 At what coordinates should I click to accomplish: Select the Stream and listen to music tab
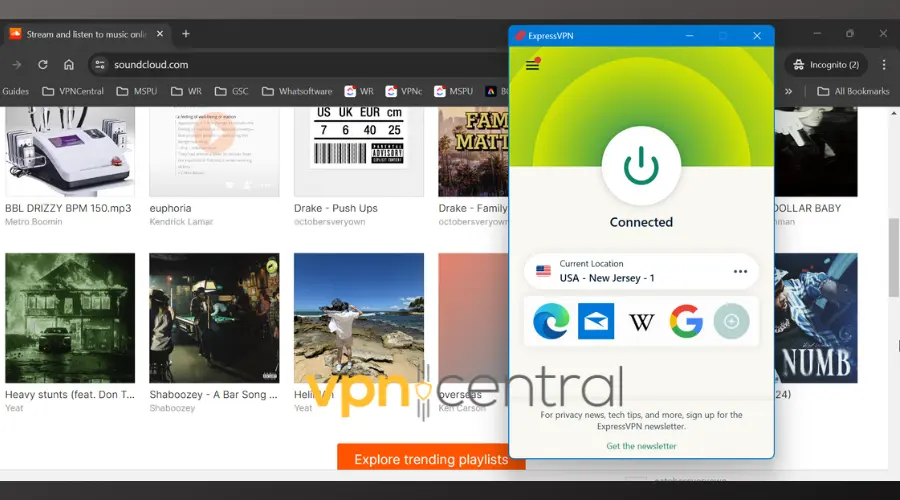(86, 34)
